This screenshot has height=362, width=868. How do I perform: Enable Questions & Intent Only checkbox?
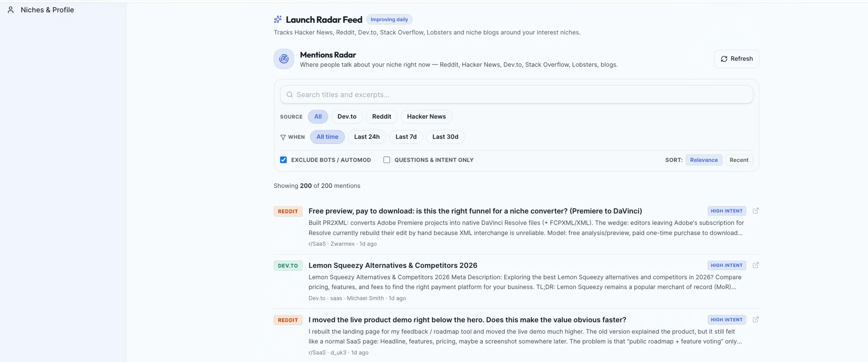[387, 160]
